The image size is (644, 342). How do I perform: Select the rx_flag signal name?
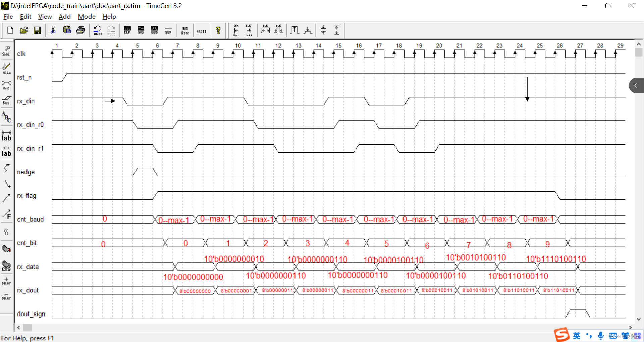tap(26, 195)
